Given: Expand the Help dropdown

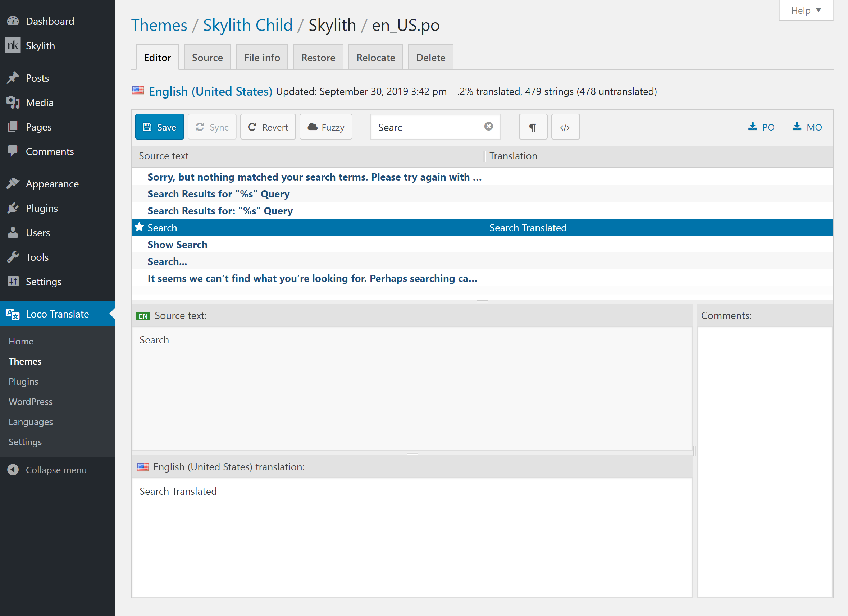Looking at the screenshot, I should 806,10.
